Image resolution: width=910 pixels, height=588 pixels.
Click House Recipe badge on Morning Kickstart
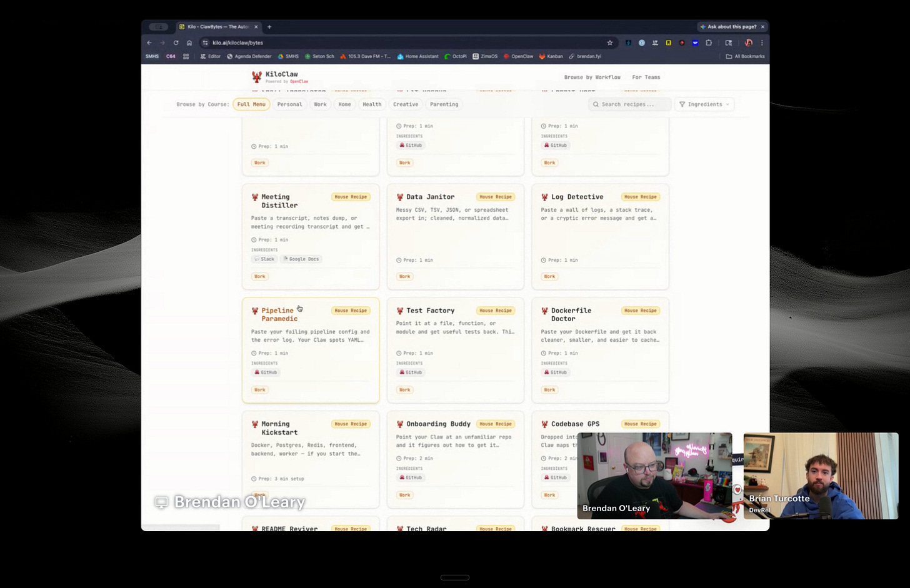351,424
